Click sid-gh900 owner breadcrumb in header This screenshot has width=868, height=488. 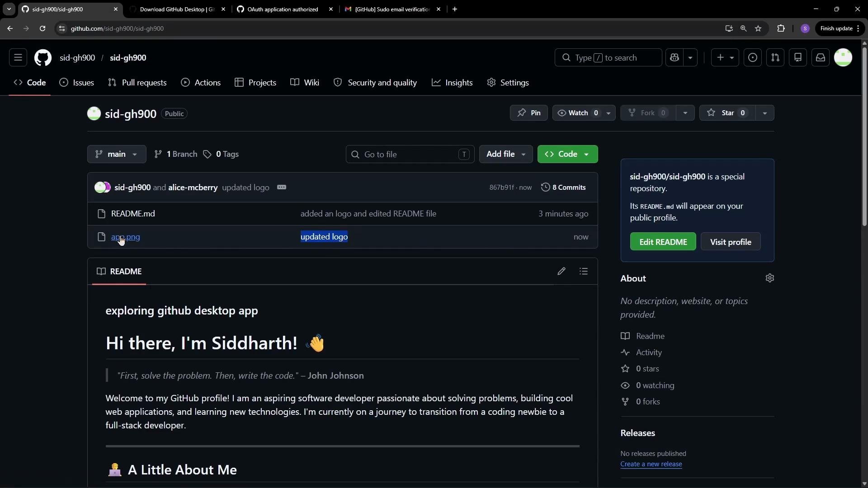pos(77,58)
